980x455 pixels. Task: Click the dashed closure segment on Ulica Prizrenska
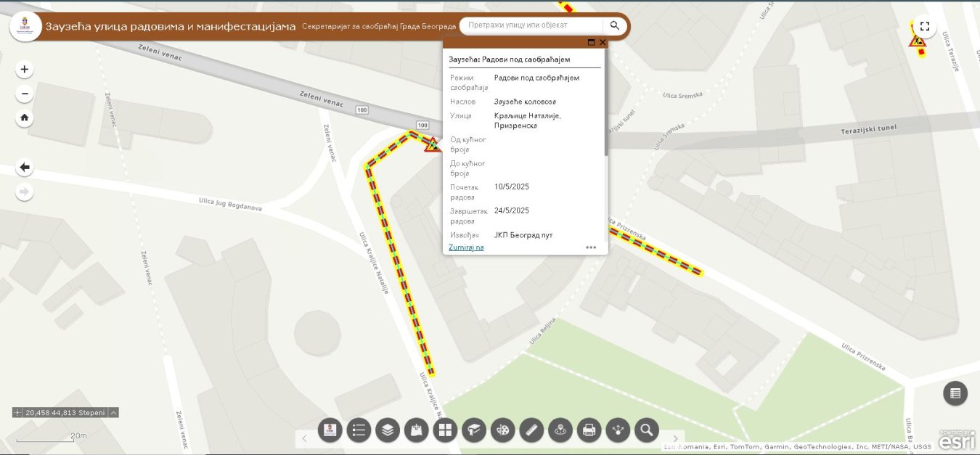656,251
